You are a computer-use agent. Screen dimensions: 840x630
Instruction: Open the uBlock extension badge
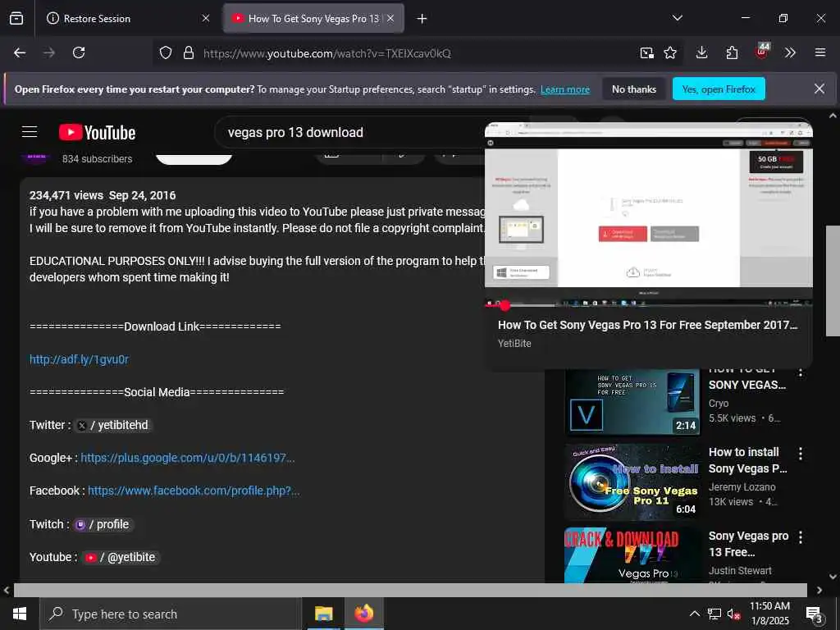762,52
